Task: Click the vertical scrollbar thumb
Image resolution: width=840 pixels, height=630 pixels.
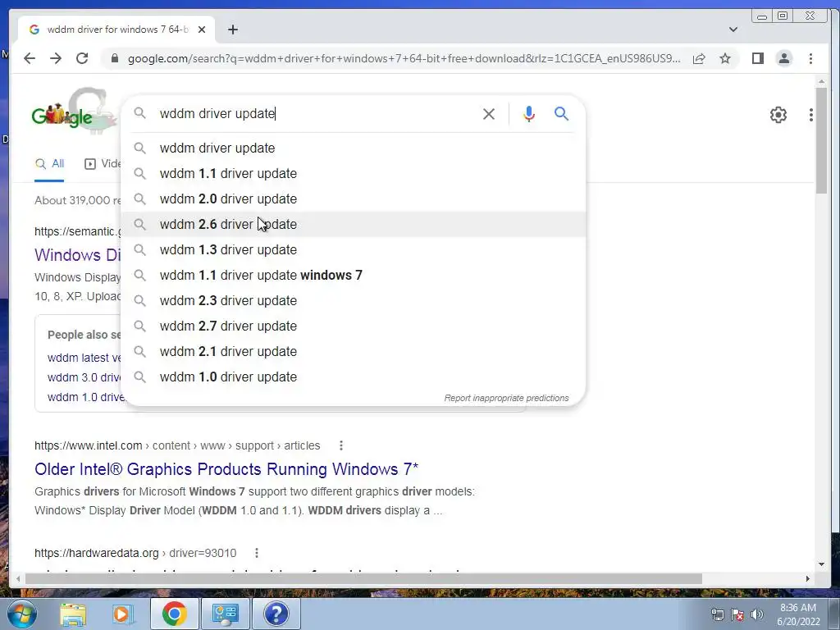Action: pos(820,140)
